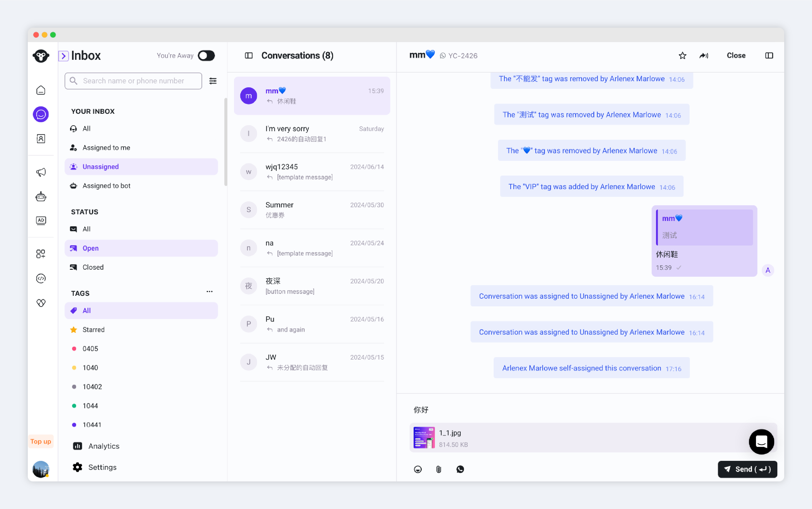Click the Send button

(x=747, y=469)
